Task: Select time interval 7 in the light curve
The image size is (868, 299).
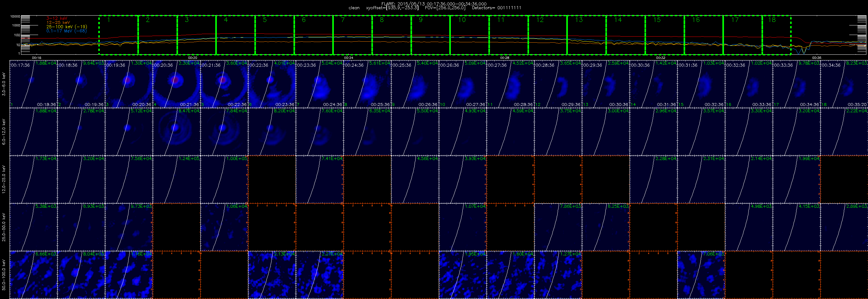Action: click(x=353, y=35)
